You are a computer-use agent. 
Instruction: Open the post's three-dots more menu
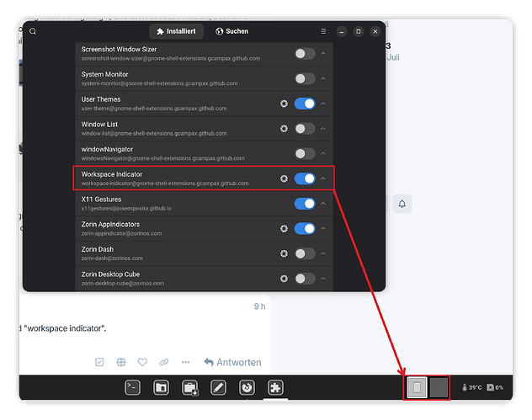[185, 362]
